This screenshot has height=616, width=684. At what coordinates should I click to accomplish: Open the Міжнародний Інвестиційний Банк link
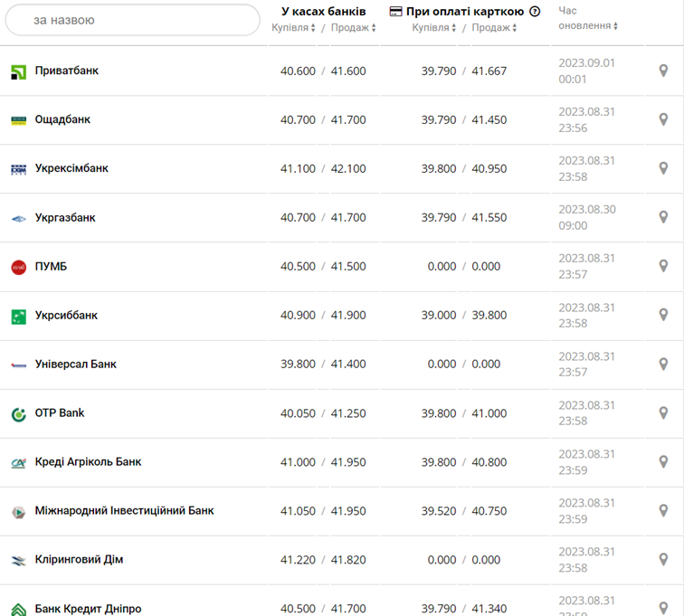coord(124,511)
